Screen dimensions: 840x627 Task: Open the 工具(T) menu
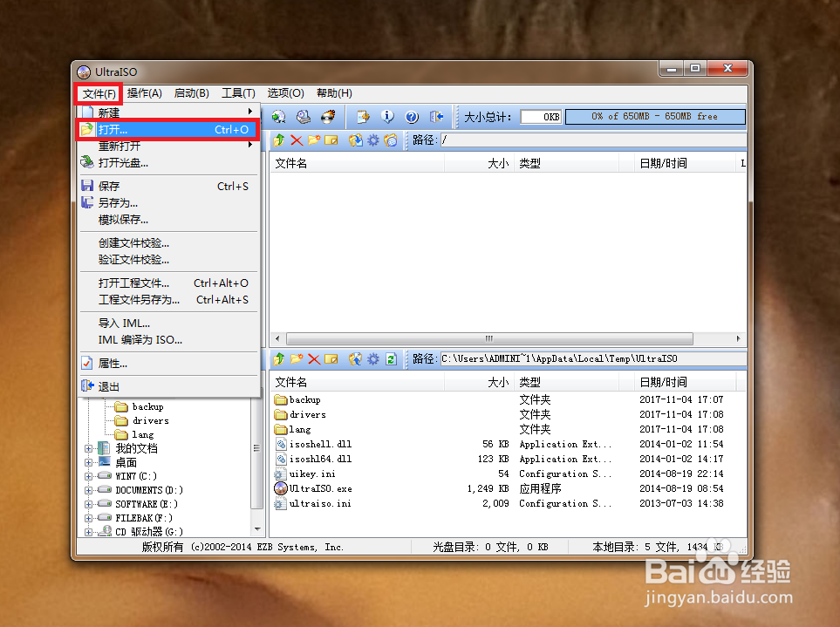point(238,93)
